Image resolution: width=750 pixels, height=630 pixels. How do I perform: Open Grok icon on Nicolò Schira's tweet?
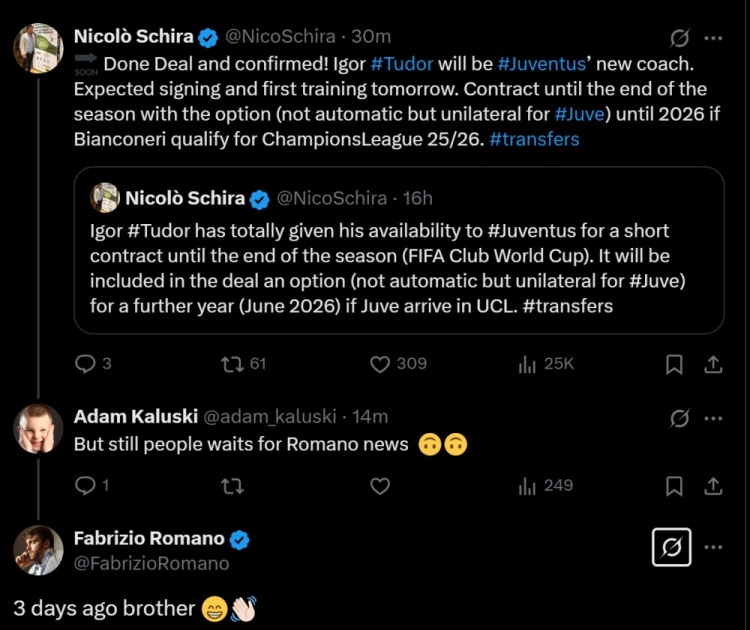(680, 38)
